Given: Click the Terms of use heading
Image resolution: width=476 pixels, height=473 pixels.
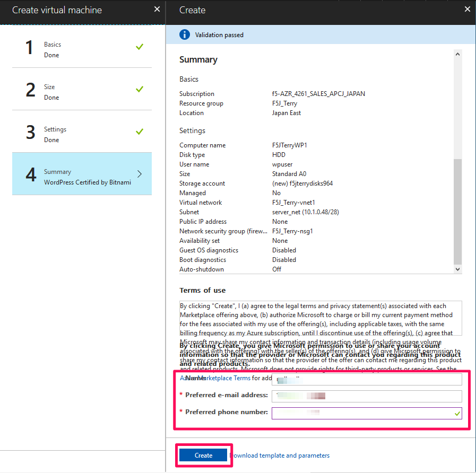Looking at the screenshot, I should [x=203, y=291].
